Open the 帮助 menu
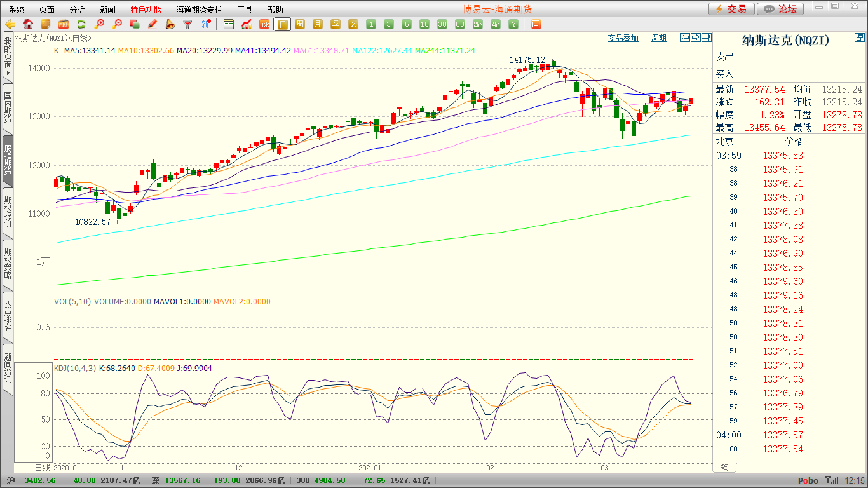 (275, 10)
